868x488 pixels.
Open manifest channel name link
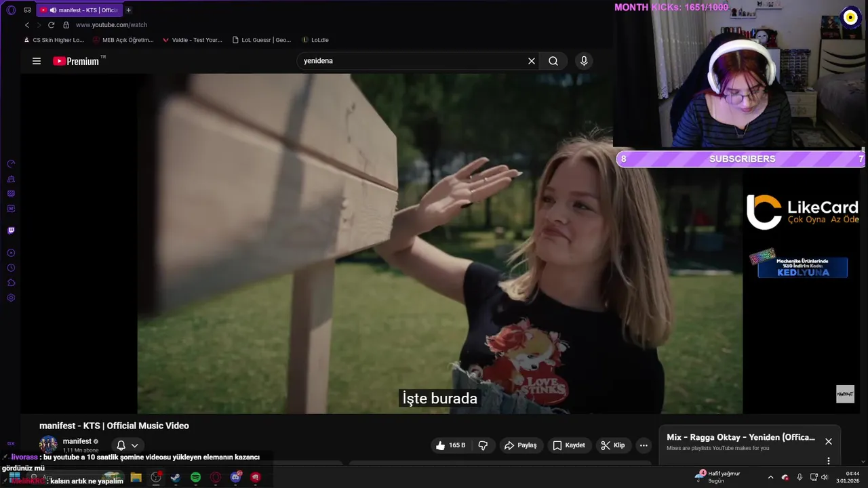[77, 441]
